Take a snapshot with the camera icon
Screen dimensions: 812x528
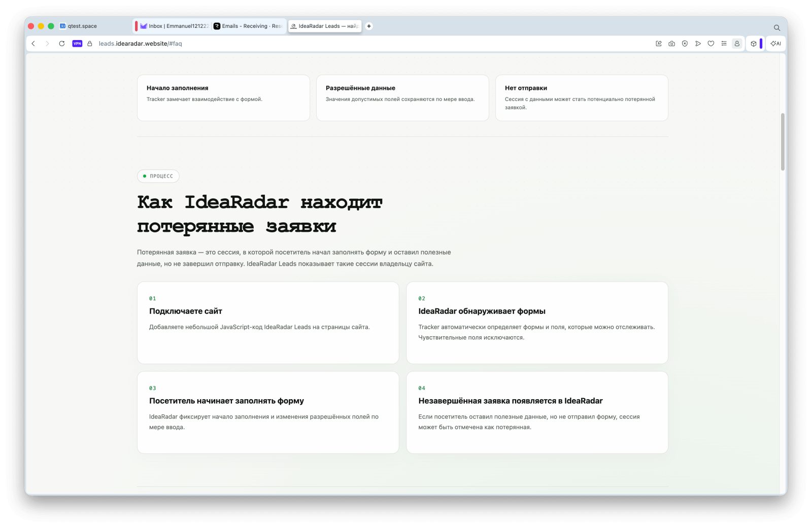click(x=672, y=44)
